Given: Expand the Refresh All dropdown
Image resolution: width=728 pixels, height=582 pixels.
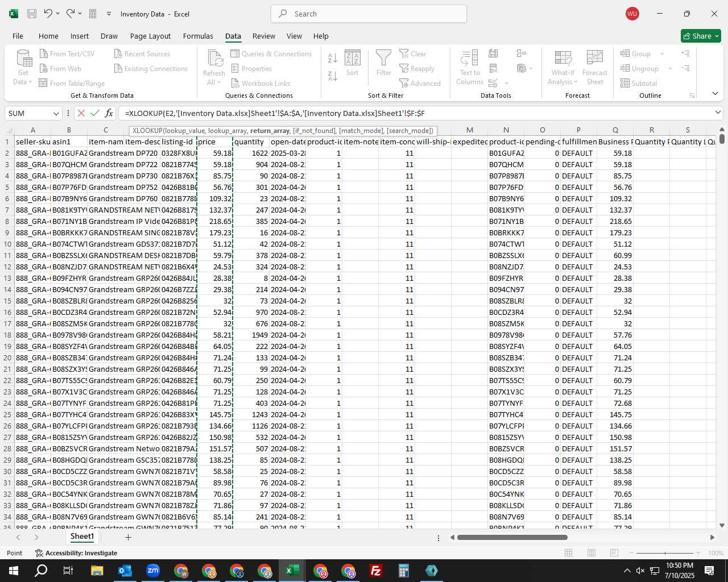Looking at the screenshot, I should pos(218,82).
